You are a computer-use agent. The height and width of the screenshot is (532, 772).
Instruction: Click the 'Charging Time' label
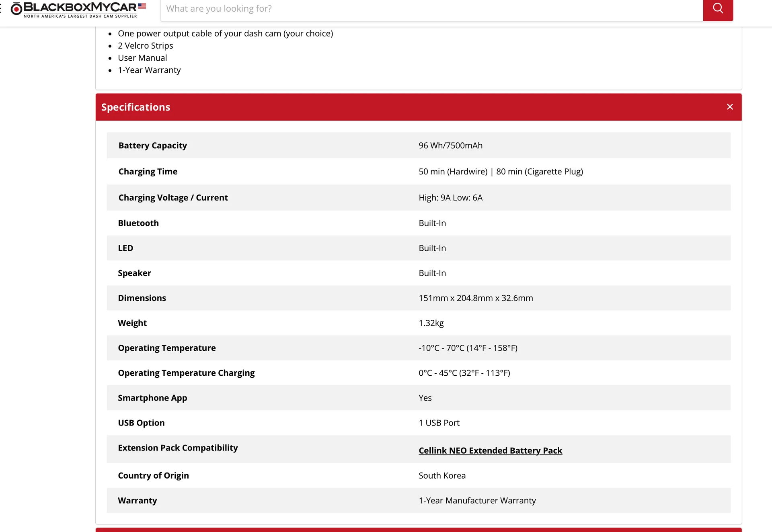[148, 172]
